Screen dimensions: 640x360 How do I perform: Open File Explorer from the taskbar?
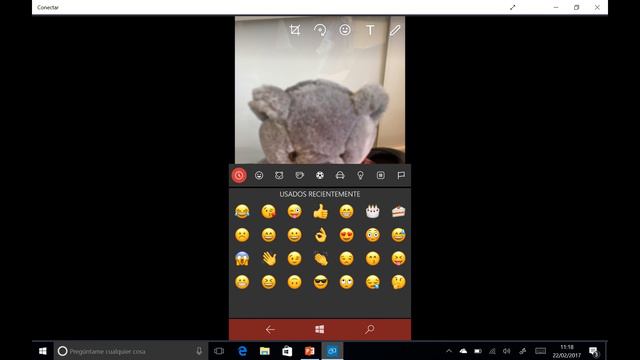(265, 351)
